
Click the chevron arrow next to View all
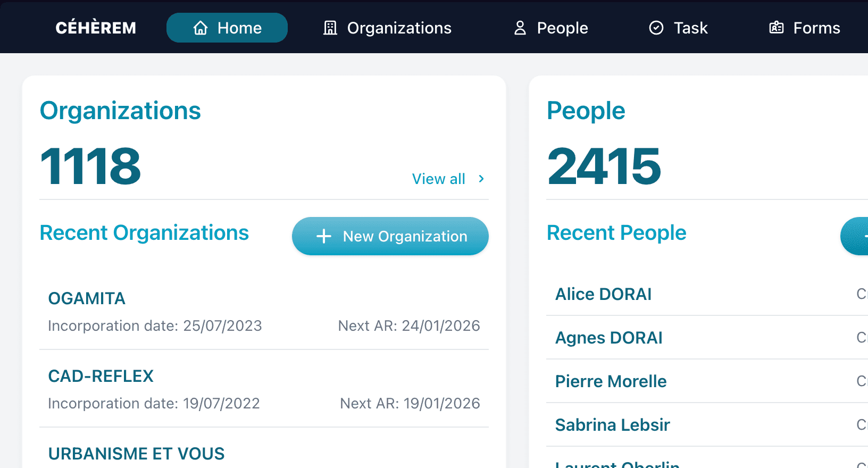click(x=481, y=179)
